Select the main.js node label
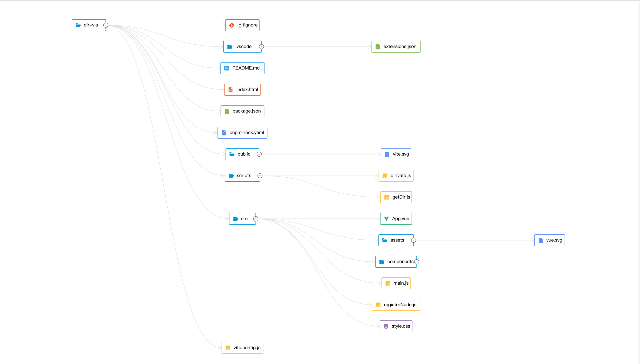The image size is (640, 364). pyautogui.click(x=401, y=283)
